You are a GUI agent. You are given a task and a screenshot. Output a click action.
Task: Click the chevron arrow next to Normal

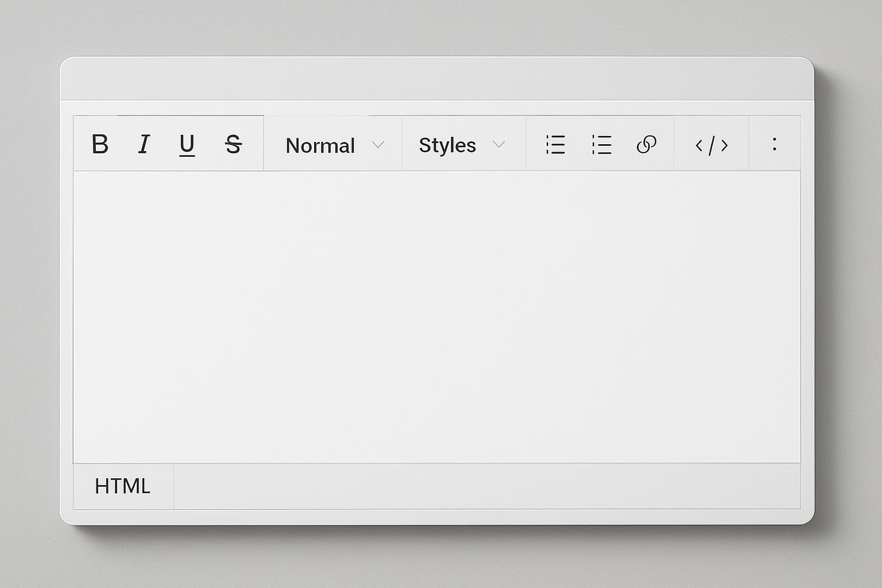point(378,145)
